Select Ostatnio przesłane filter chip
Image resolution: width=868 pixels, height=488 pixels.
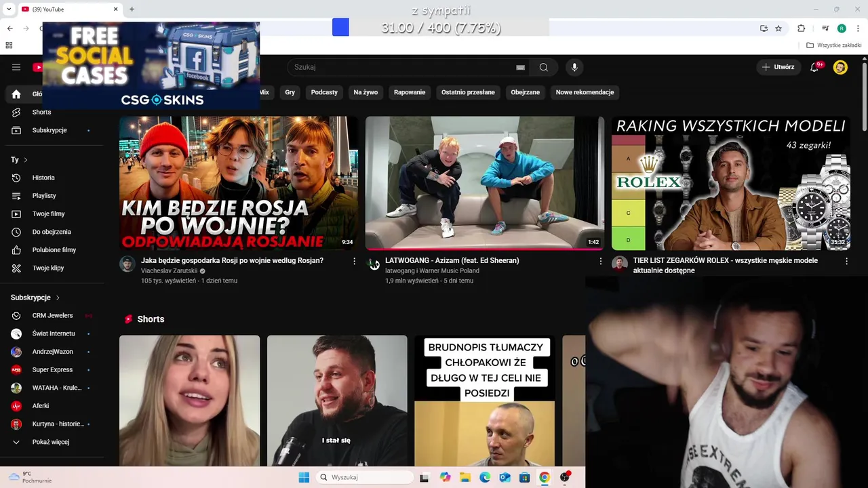coord(468,92)
